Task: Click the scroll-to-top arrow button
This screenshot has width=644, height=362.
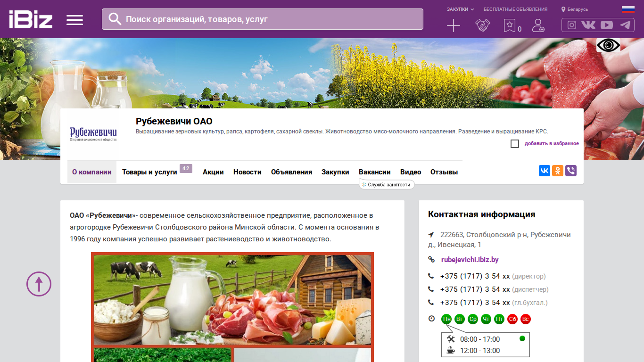Action: (39, 284)
